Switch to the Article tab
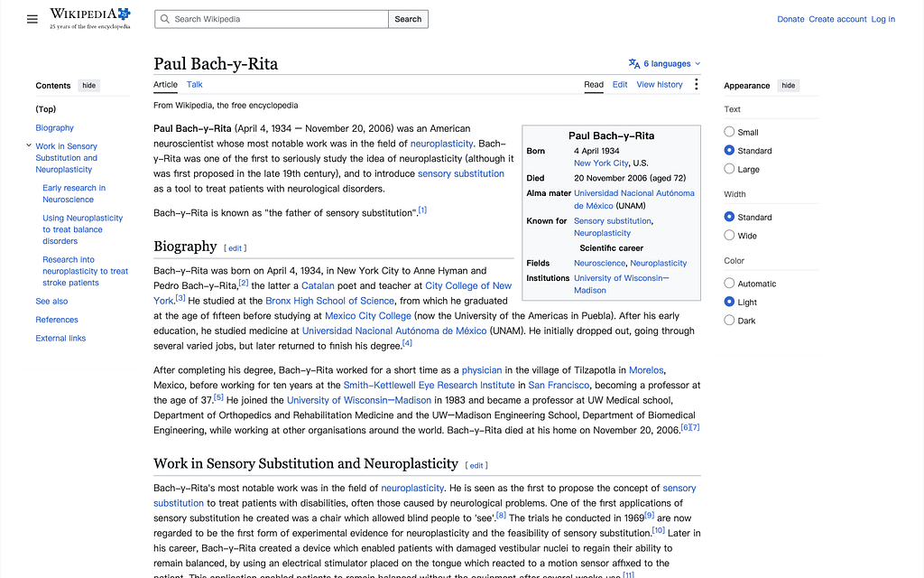Image resolution: width=924 pixels, height=578 pixels. (x=166, y=84)
